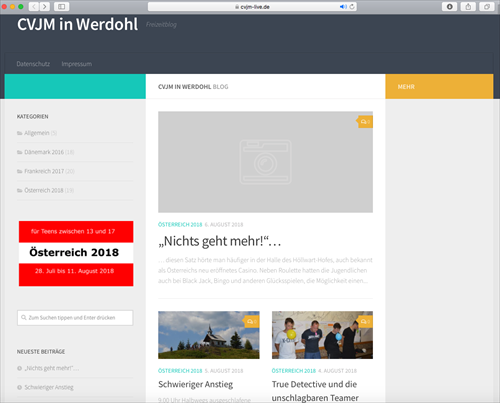Open recent post „Nichts geht mehr!" in sidebar
This screenshot has width=500, height=403.
(52, 368)
